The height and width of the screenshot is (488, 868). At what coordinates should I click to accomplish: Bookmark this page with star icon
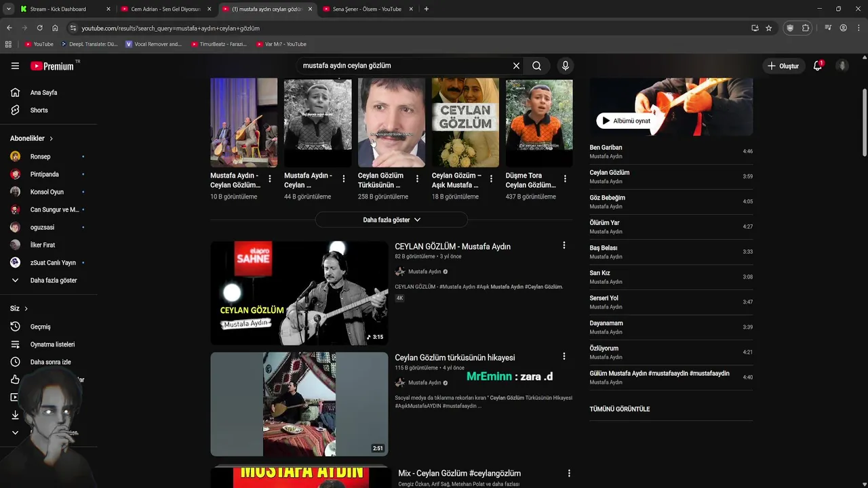click(768, 28)
